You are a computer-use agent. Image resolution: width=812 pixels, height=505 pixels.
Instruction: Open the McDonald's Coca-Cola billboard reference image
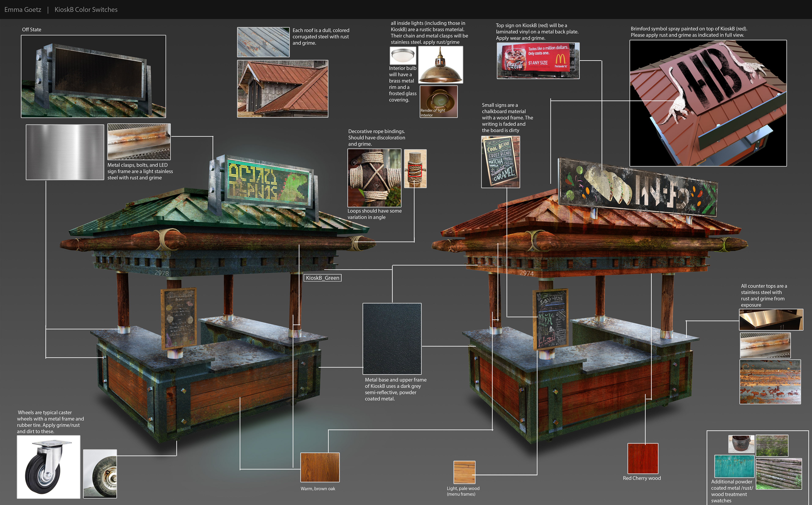pyautogui.click(x=538, y=60)
